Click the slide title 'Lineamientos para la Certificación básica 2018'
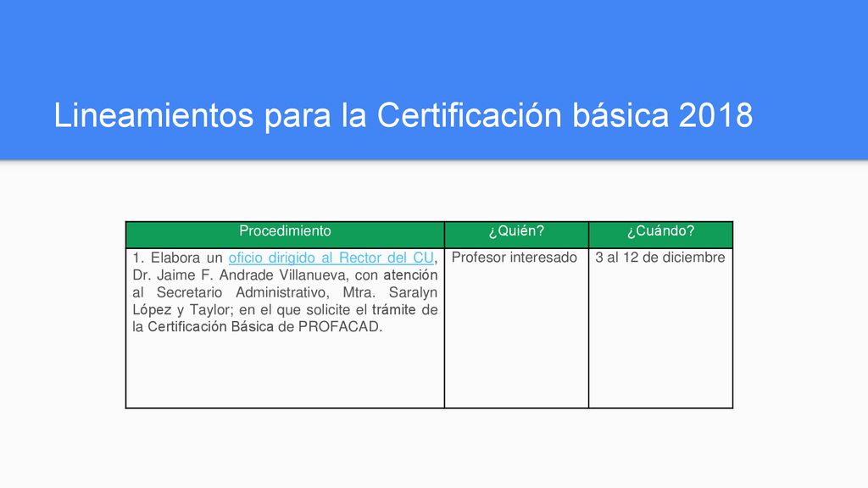This screenshot has width=868, height=488. (x=403, y=115)
